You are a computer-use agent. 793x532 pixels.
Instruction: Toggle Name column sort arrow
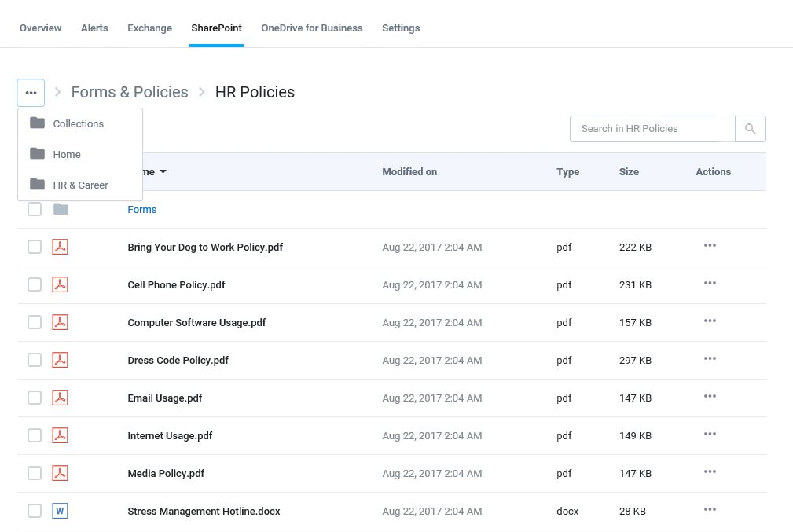tap(163, 171)
